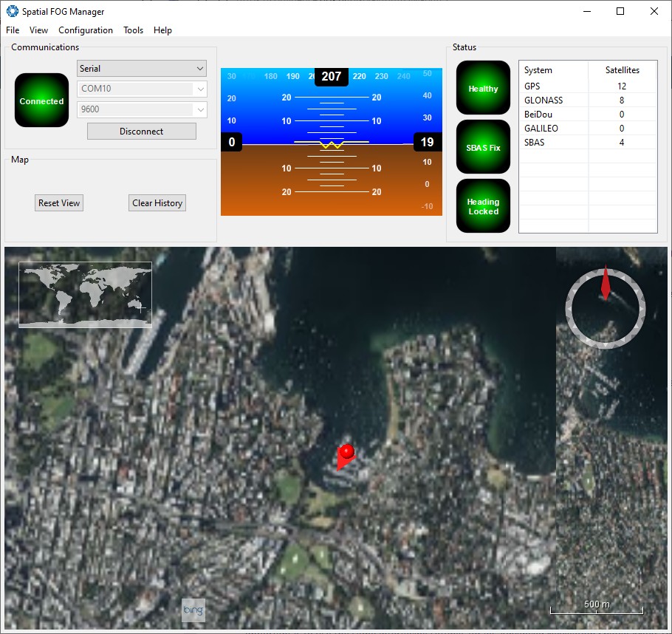The width and height of the screenshot is (672, 634).
Task: Click the Heading Locked status indicator
Action: coord(483,206)
